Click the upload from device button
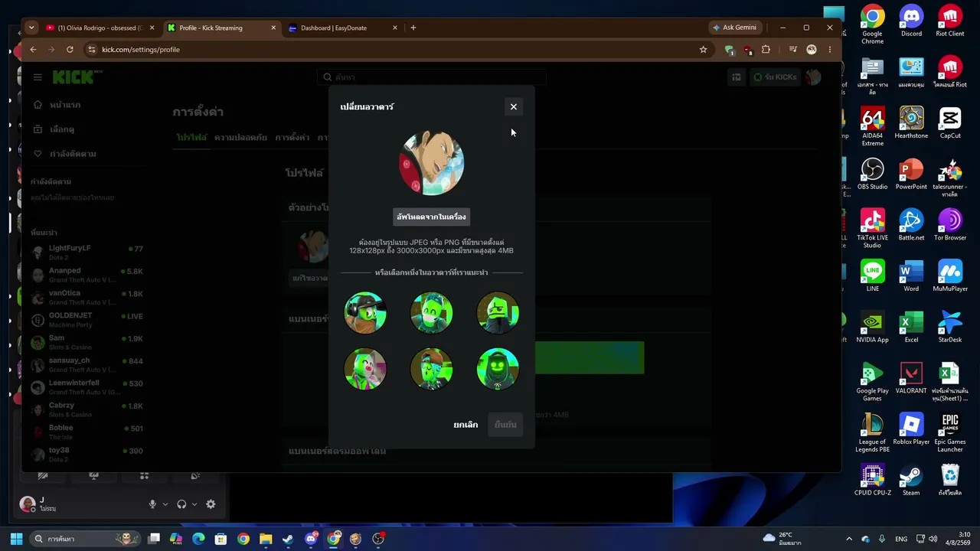The image size is (980, 551). (431, 217)
